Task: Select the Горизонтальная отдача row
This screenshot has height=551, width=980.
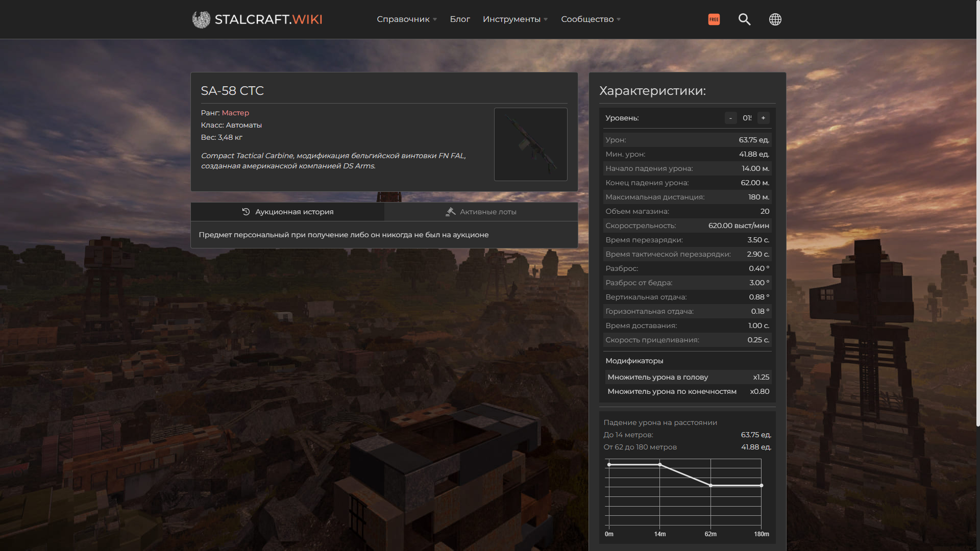Action: coord(688,311)
